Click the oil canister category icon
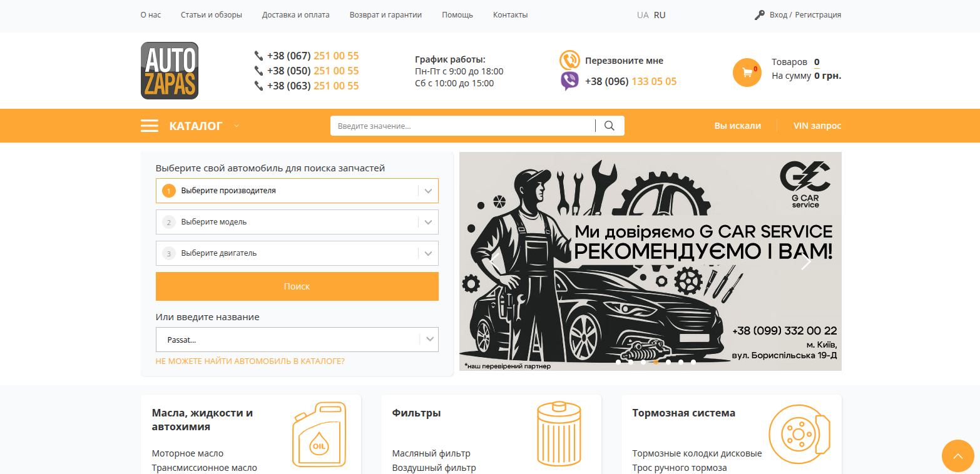 pyautogui.click(x=319, y=435)
